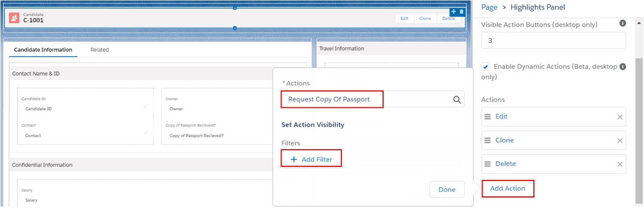644x208 pixels.
Task: Click the Visible Action Buttons input field
Action: 554,41
